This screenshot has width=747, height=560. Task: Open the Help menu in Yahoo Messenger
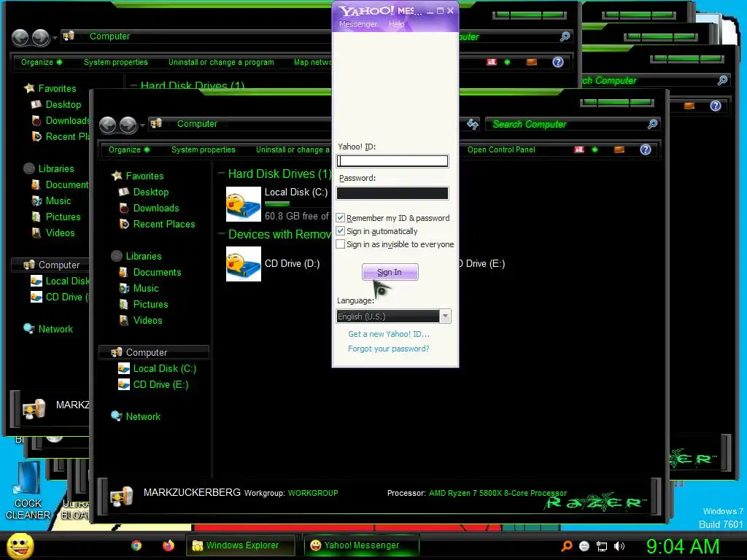click(396, 24)
